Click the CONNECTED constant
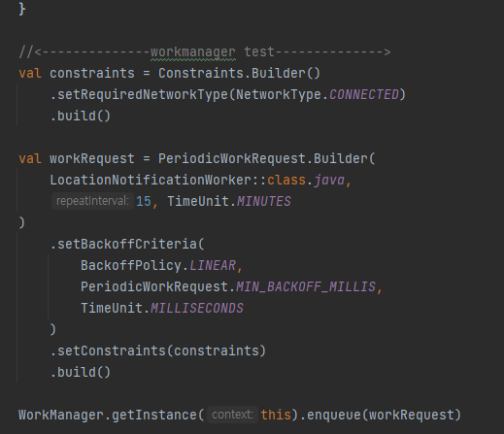 (x=364, y=94)
